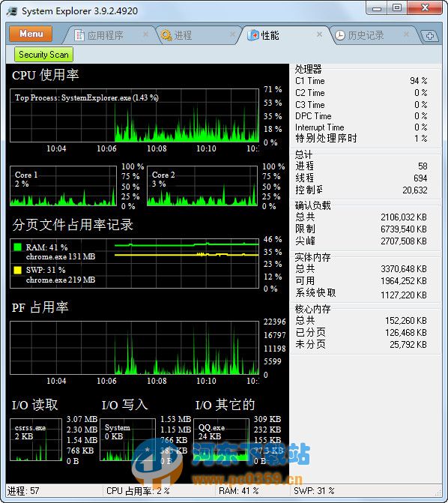Click the 3370,648 KB physical memory total

[404, 269]
